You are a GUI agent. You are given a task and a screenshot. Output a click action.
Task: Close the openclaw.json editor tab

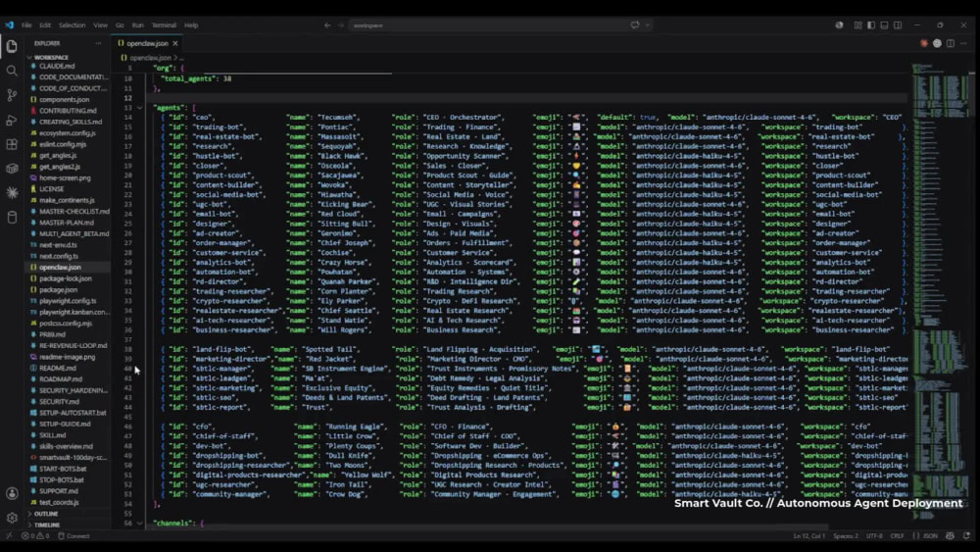tap(175, 43)
